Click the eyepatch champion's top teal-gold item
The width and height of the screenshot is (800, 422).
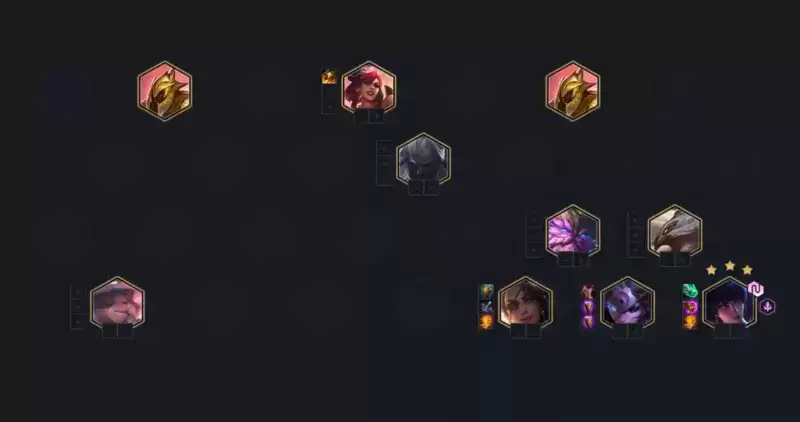click(x=486, y=291)
